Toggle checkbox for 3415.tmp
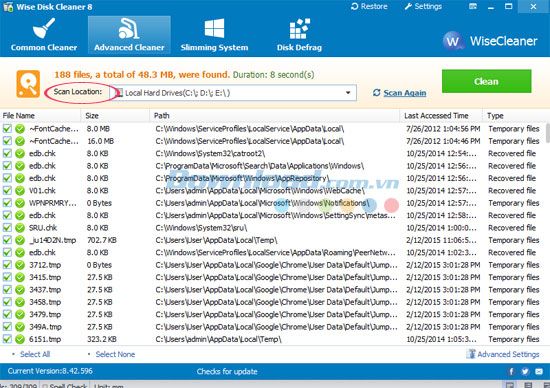Viewport: 550px width, 388px height. click(7, 277)
